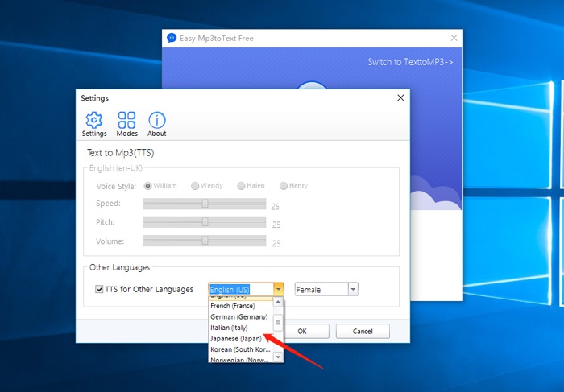
Task: Click the language list scroll-down arrow
Action: (x=278, y=357)
